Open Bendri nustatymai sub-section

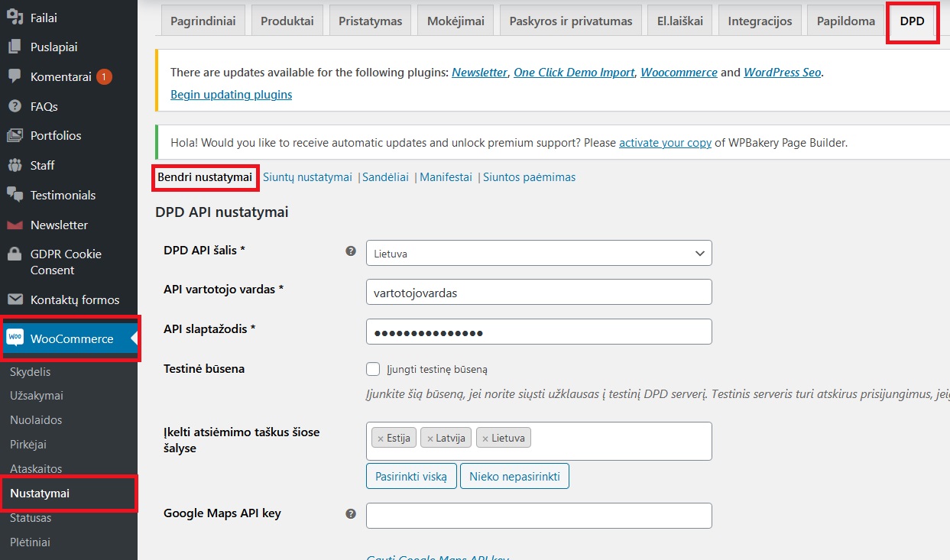(x=205, y=177)
